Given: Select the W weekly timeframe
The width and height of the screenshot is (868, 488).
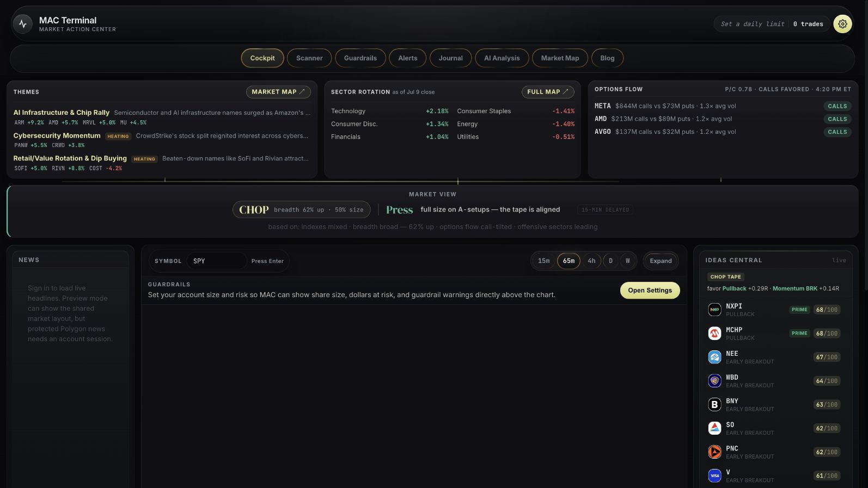Looking at the screenshot, I should pos(627,261).
